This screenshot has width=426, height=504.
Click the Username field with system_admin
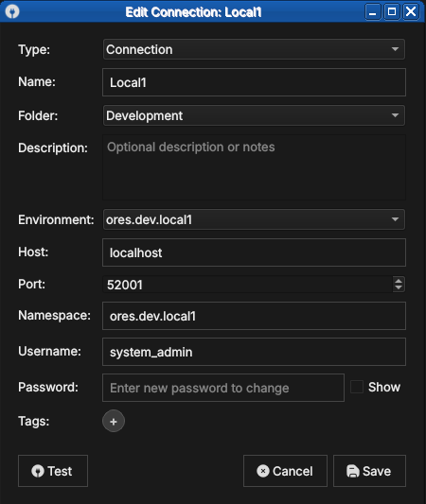254,352
